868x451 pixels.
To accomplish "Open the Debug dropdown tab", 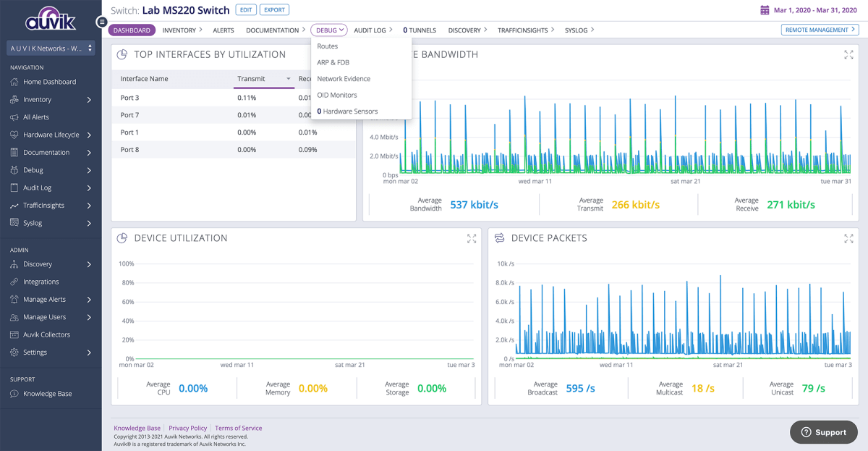I will [x=329, y=30].
